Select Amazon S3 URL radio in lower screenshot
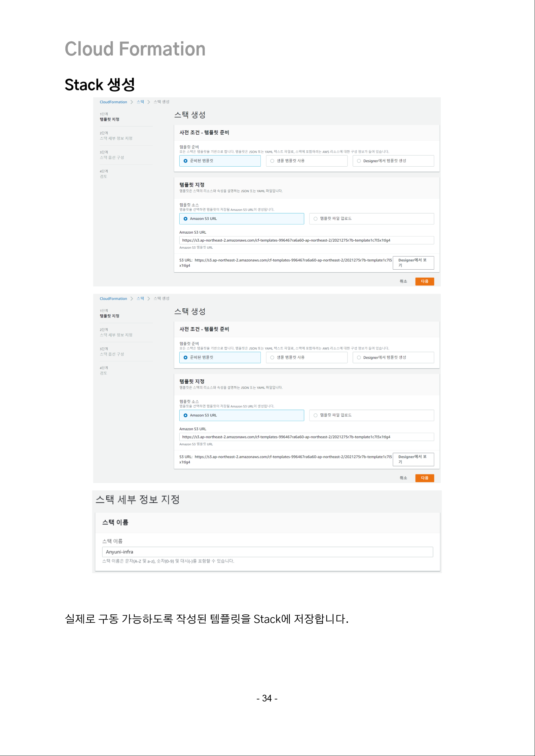 242,415
